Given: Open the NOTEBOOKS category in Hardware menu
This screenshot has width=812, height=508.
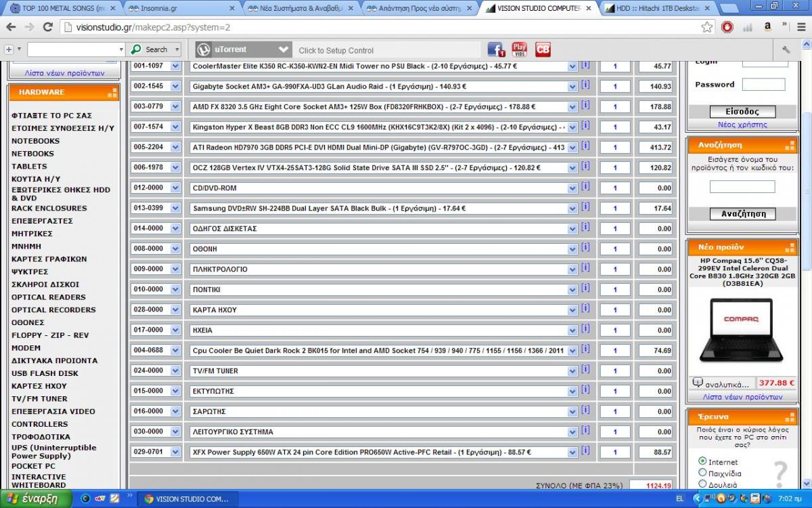Looking at the screenshot, I should (35, 141).
